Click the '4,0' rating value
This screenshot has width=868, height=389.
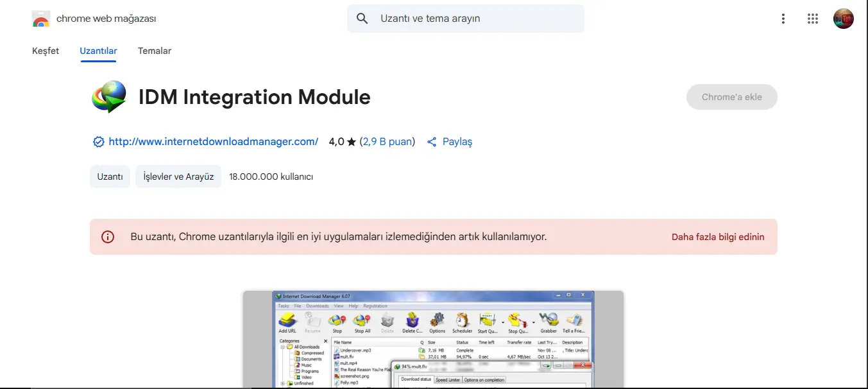(336, 141)
